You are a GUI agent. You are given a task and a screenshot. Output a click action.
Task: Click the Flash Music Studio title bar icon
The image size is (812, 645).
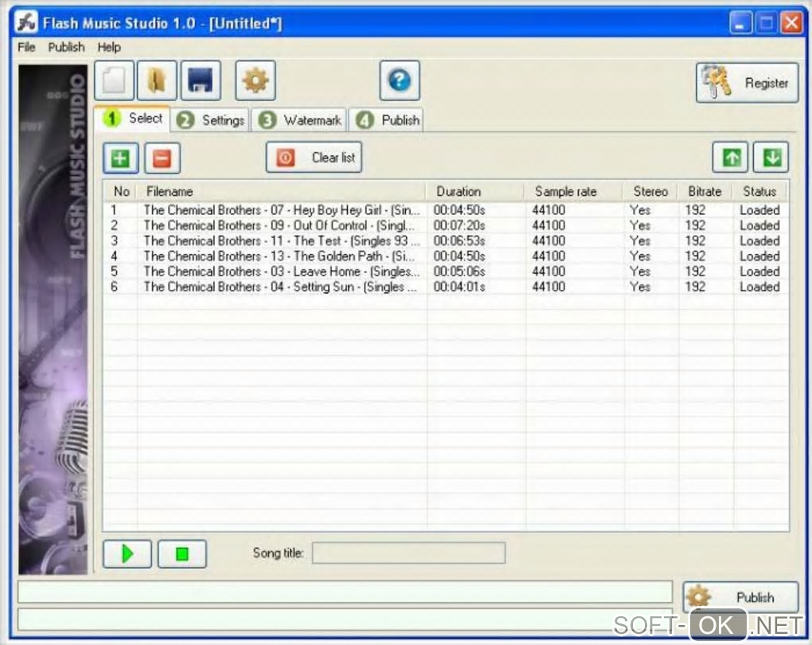(26, 22)
